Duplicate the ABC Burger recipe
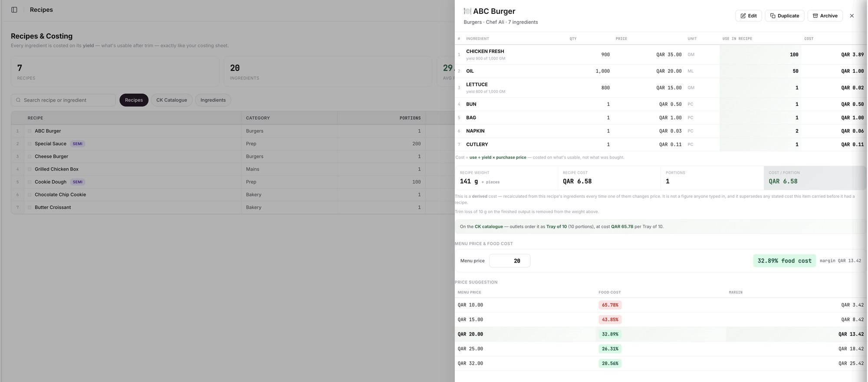This screenshot has width=868, height=382. pyautogui.click(x=784, y=16)
